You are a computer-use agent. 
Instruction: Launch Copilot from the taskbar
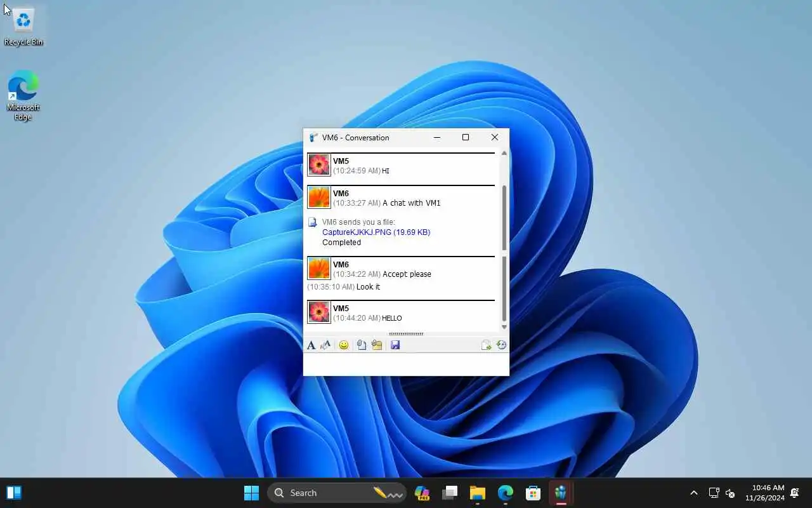pyautogui.click(x=422, y=493)
